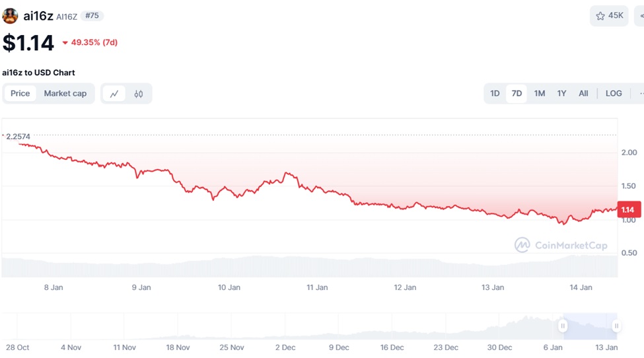644x358 pixels.
Task: Select the Price tab
Action: tap(20, 94)
